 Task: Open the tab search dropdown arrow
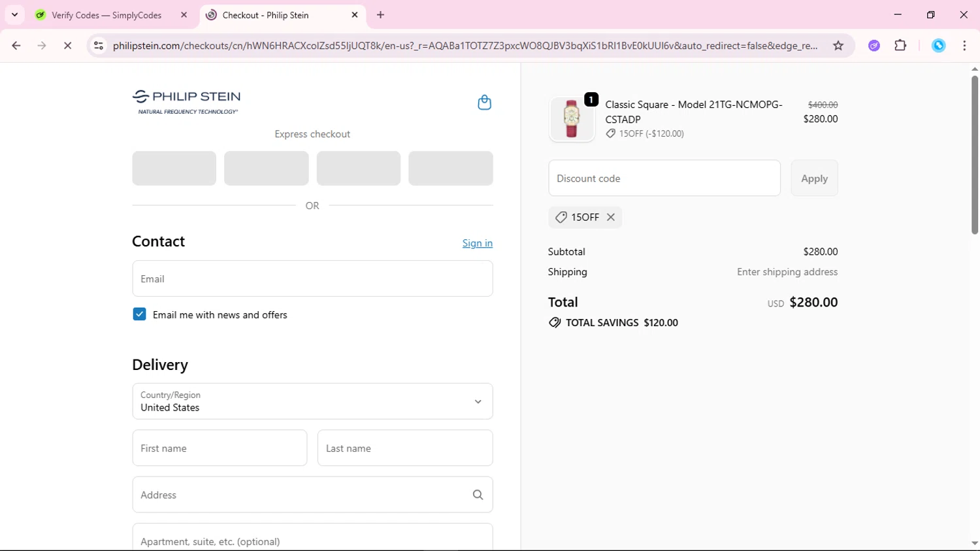[x=14, y=15]
